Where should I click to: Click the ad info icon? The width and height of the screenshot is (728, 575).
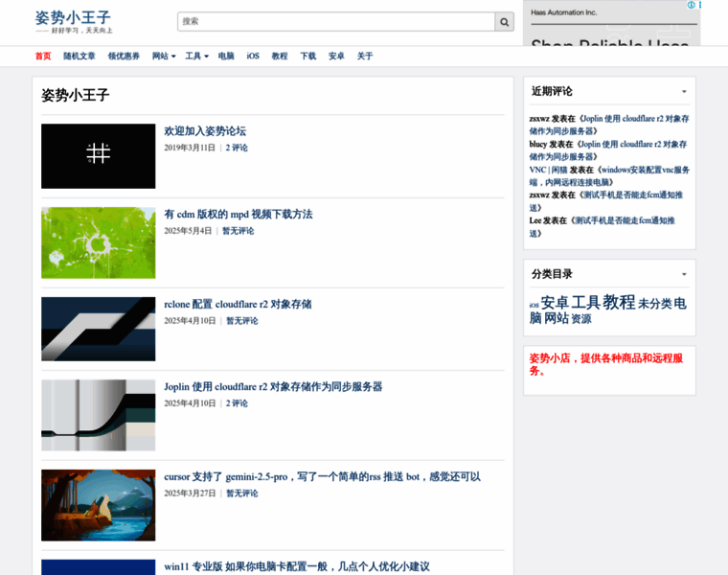(x=691, y=5)
